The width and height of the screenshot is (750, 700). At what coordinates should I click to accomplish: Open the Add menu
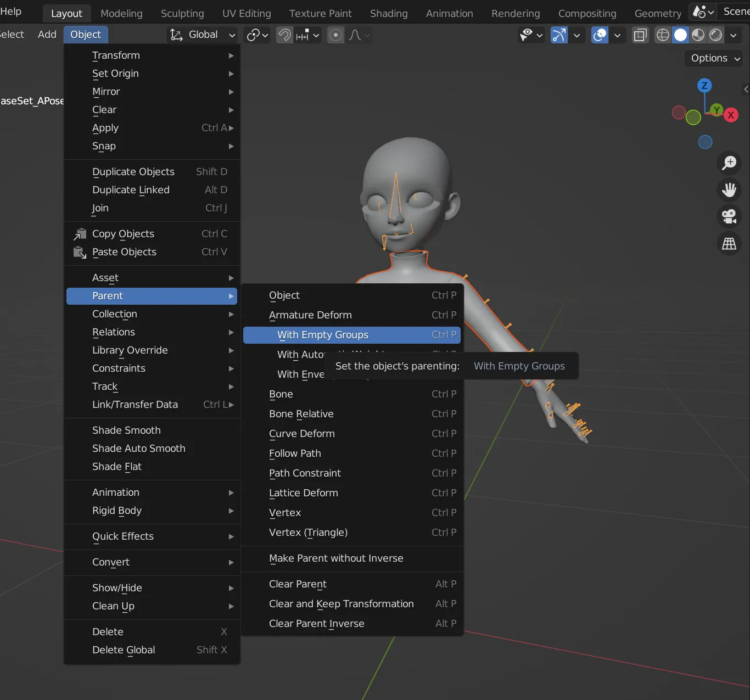click(x=47, y=35)
